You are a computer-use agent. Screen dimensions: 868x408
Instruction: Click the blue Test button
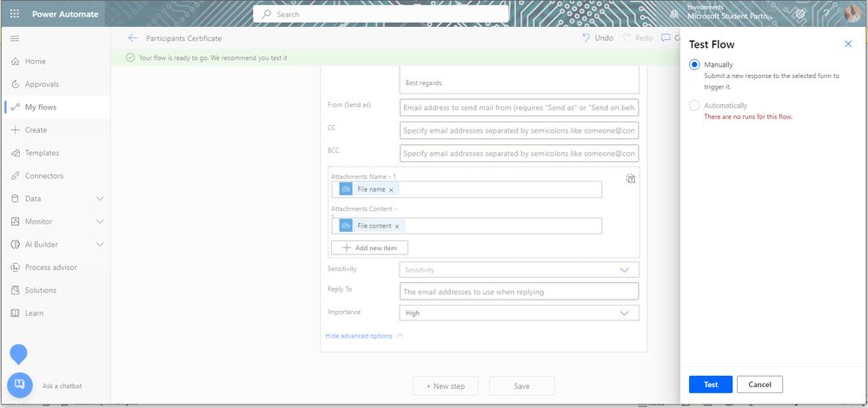point(711,385)
